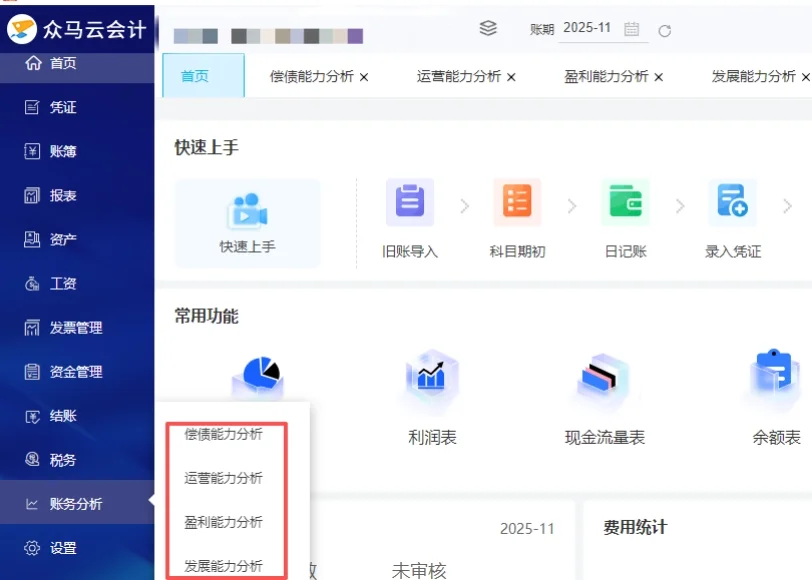Click the 工资 sidebar icon

tap(32, 283)
